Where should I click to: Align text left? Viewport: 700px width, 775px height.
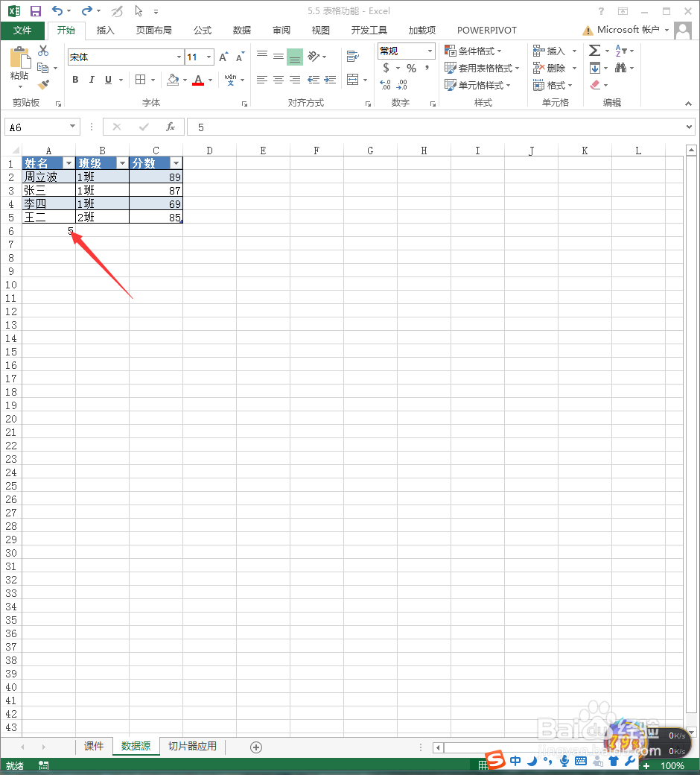pos(262,80)
